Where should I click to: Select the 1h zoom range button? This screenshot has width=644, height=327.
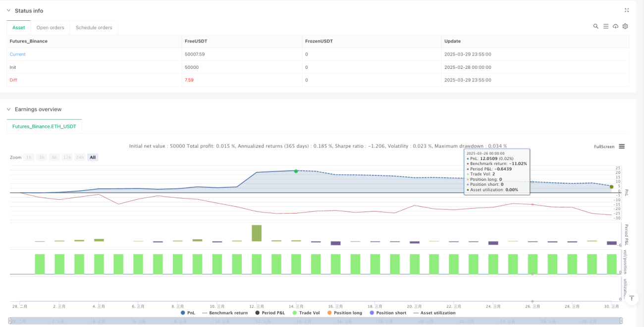point(29,157)
